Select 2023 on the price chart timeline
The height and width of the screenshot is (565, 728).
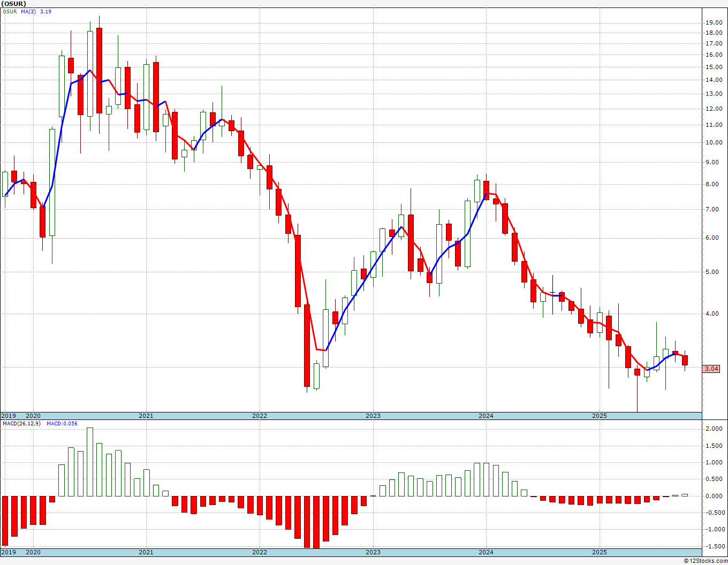[x=373, y=416]
